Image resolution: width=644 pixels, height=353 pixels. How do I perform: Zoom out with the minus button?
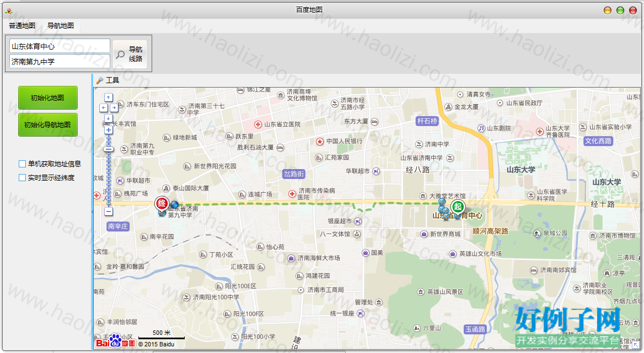[109, 211]
